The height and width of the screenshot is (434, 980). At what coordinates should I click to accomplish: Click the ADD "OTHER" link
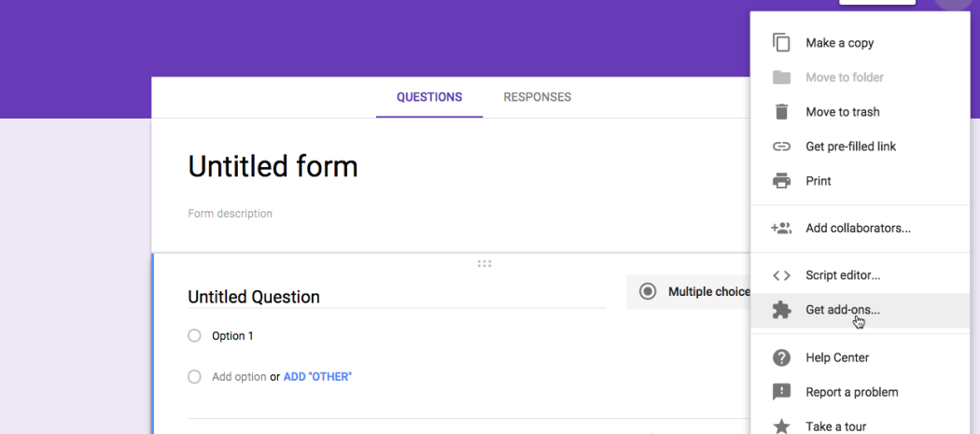click(317, 377)
